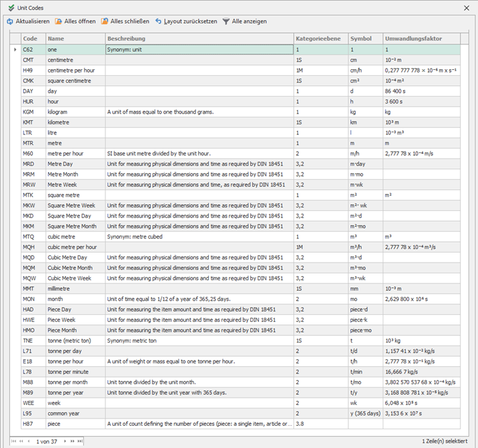Sort by the Code column header

tap(32, 38)
